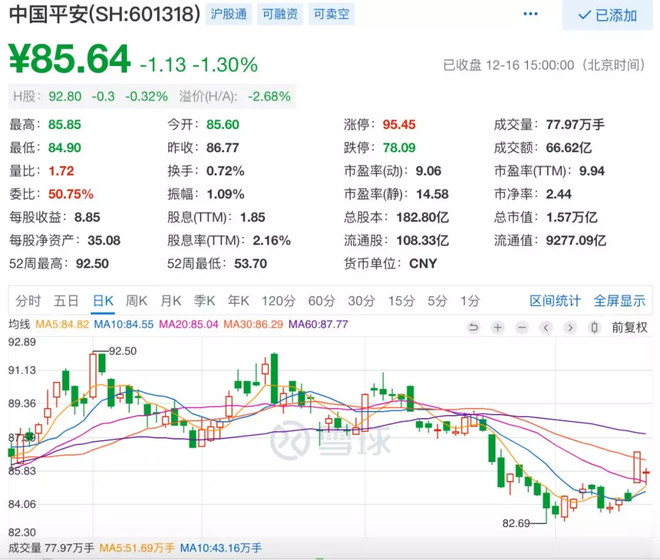660x560 pixels.
Task: Switch to the 30分 chart tab
Action: click(x=362, y=301)
